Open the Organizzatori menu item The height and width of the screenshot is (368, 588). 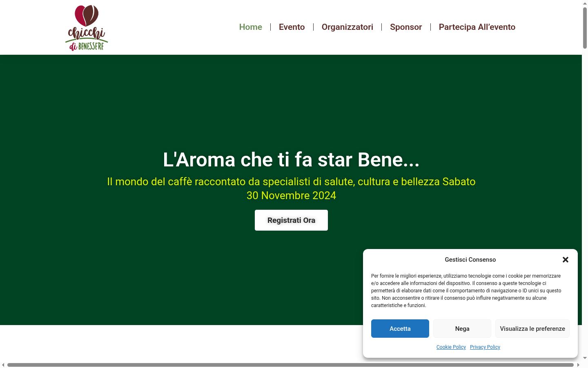(347, 27)
